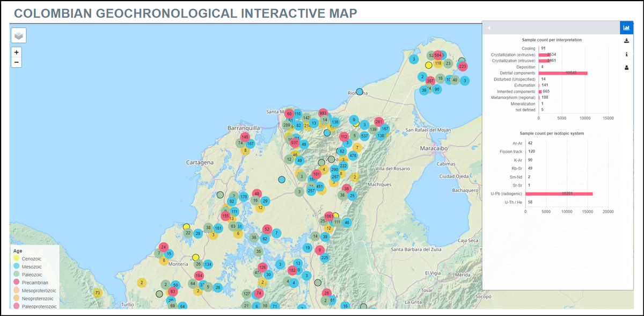The height and width of the screenshot is (316, 644).
Task: Click the Maracaibo city label
Action: pyautogui.click(x=433, y=147)
